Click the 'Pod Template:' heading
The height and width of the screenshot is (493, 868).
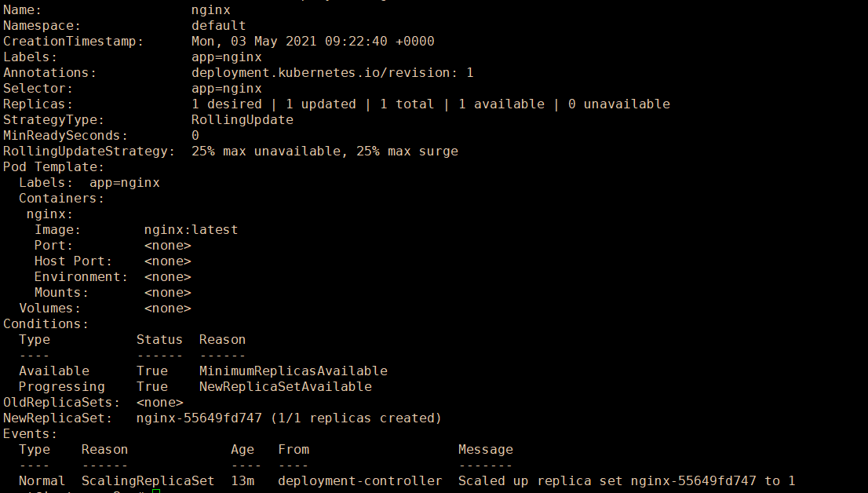tap(53, 167)
